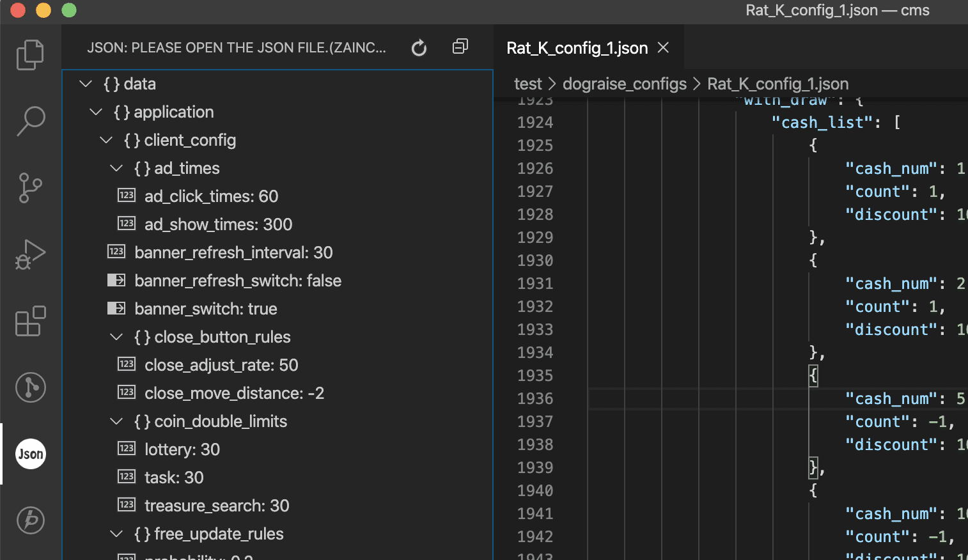Click closing brace on line 1939
The image size is (968, 560).
coord(813,467)
